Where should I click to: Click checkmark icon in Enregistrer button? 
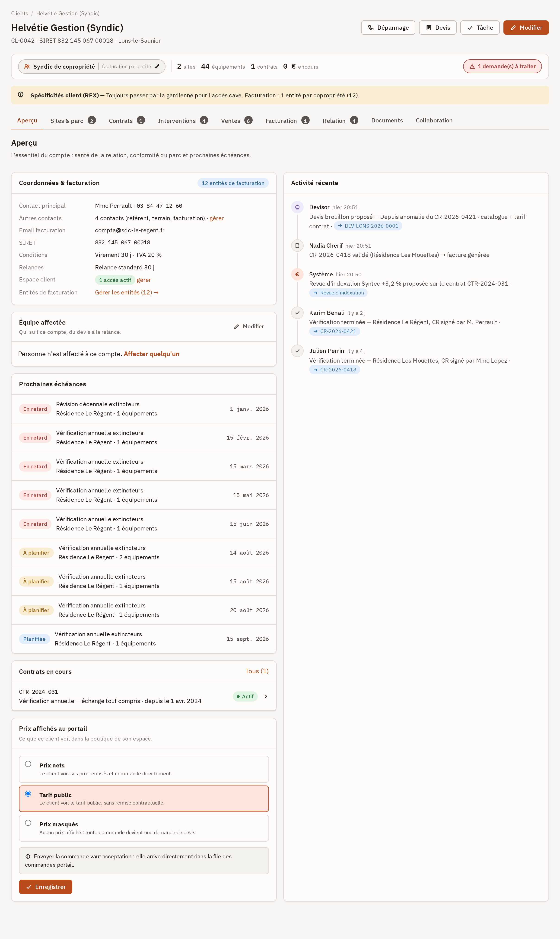click(x=29, y=887)
